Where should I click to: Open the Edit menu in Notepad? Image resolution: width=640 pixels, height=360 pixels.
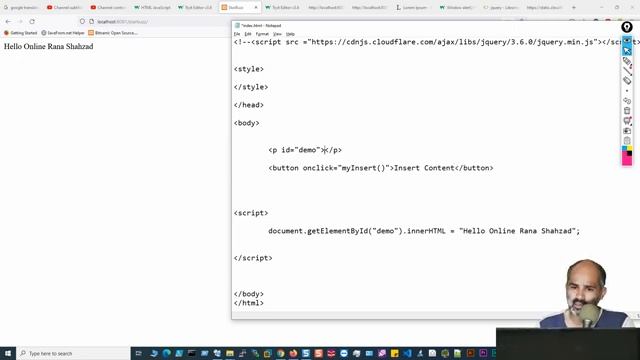coord(248,34)
